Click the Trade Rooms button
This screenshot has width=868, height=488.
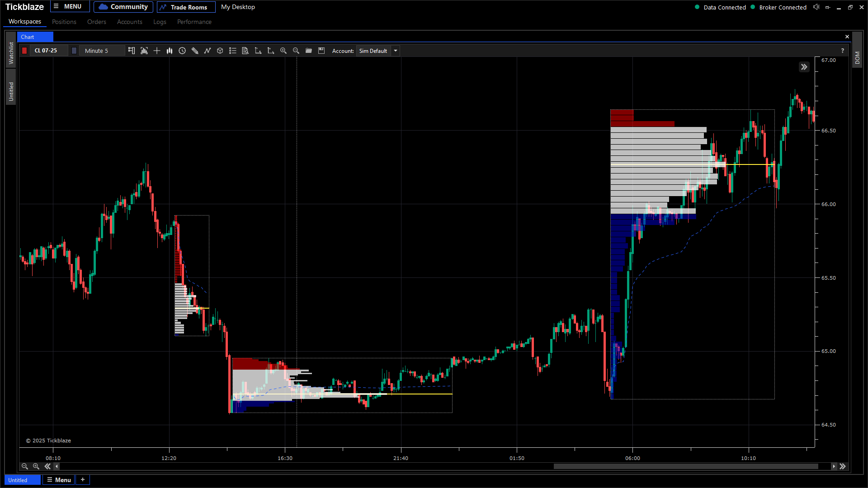click(x=186, y=7)
